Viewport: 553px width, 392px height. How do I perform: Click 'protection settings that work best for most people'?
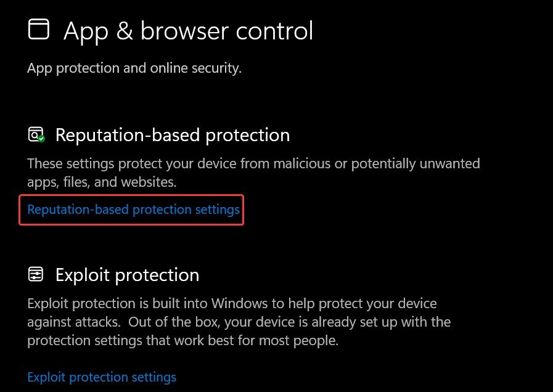tap(182, 340)
